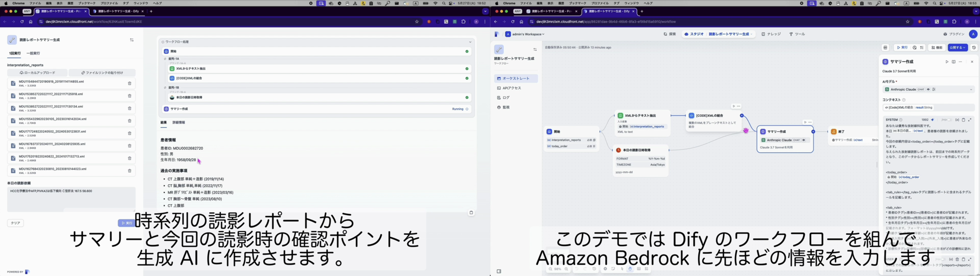Delete MDU1154844720190919_20191114114855.xml from uploads
Viewport: 980px width, 276px height.
pos(129,83)
